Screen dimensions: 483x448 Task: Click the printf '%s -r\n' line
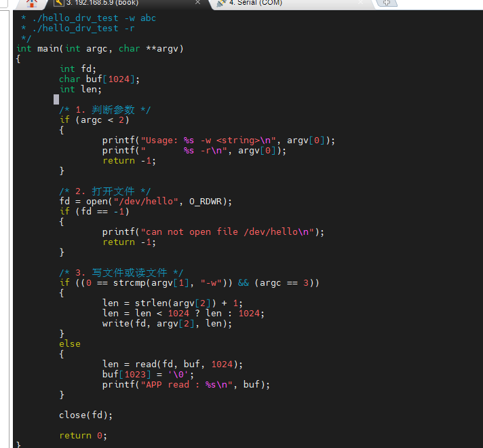point(194,151)
